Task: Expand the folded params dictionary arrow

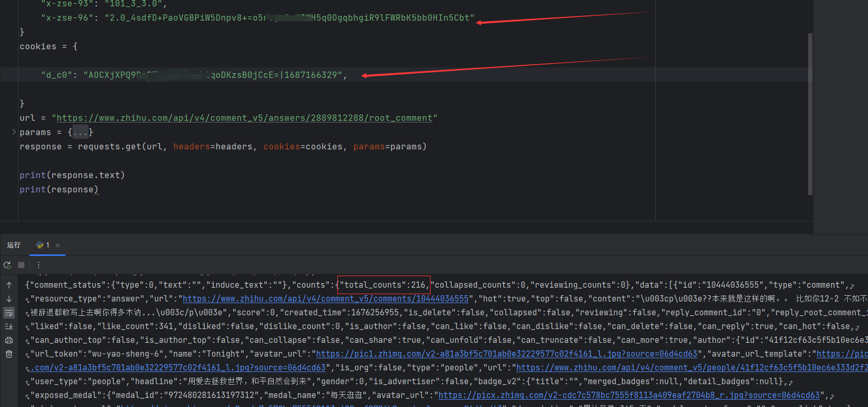Action: click(14, 132)
